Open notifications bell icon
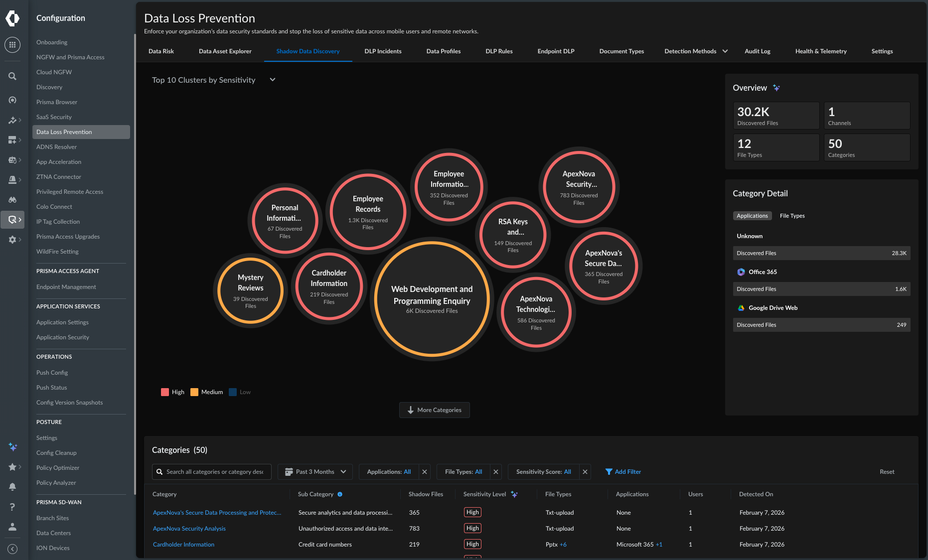The height and width of the screenshot is (560, 928). (x=12, y=487)
